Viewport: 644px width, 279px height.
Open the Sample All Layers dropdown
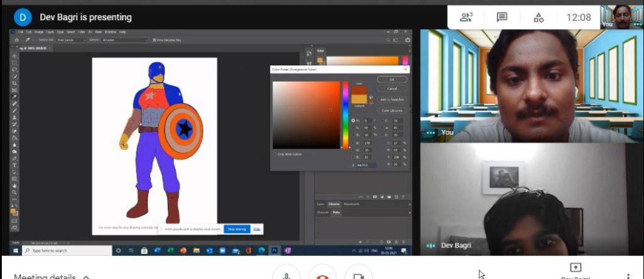click(x=125, y=40)
